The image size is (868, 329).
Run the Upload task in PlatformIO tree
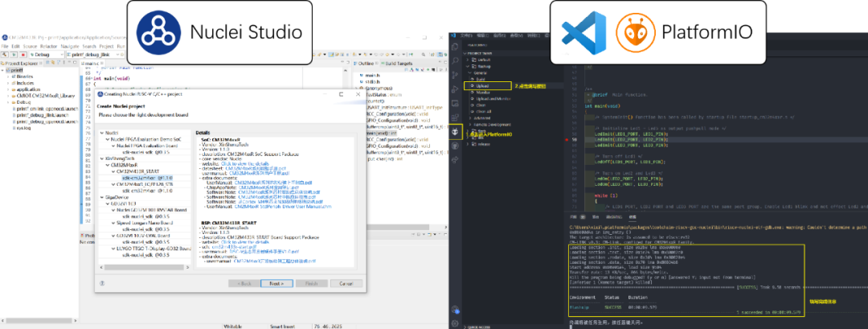click(481, 86)
